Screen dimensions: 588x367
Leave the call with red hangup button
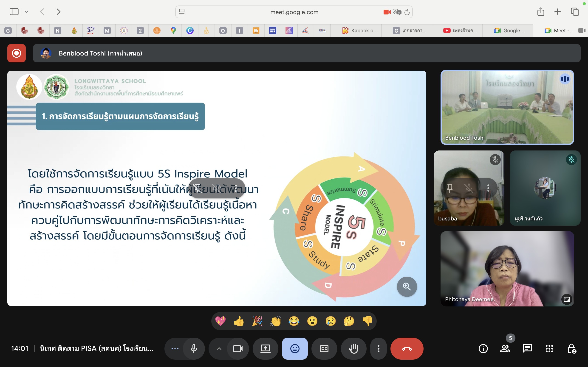click(407, 349)
